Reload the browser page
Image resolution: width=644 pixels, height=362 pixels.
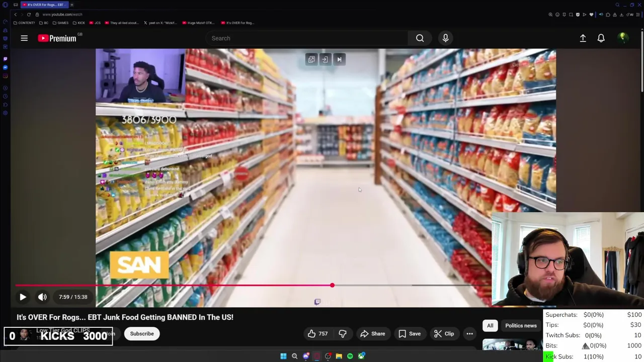(29, 15)
